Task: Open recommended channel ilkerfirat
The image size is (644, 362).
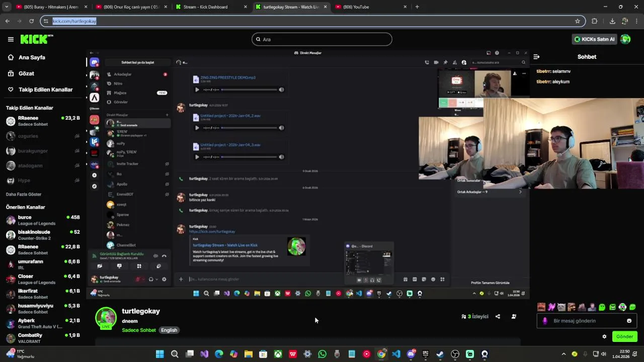Action: tap(43, 294)
